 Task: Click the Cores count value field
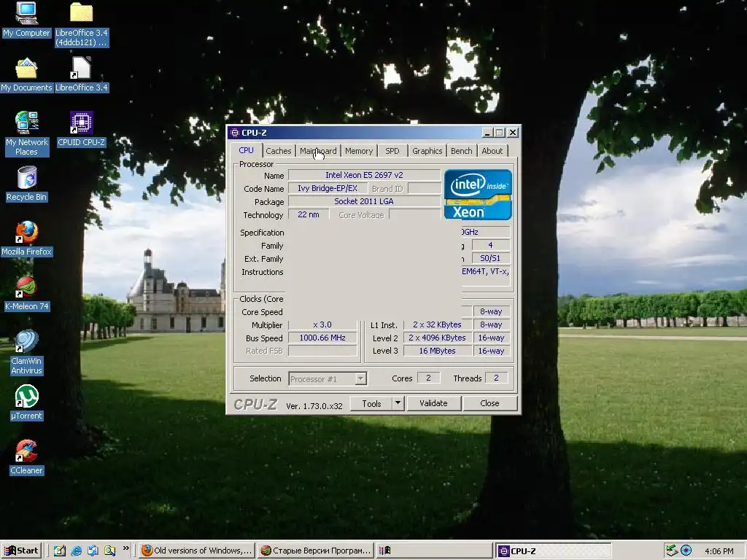tap(428, 378)
